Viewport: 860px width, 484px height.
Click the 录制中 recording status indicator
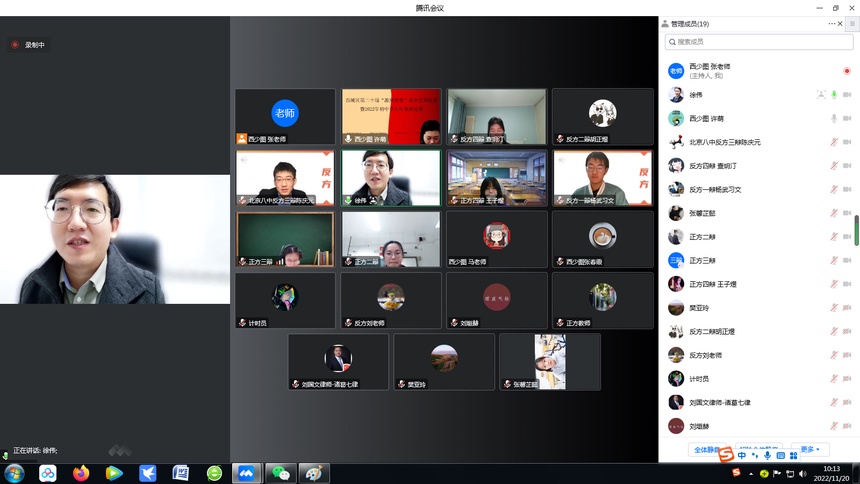(29, 45)
